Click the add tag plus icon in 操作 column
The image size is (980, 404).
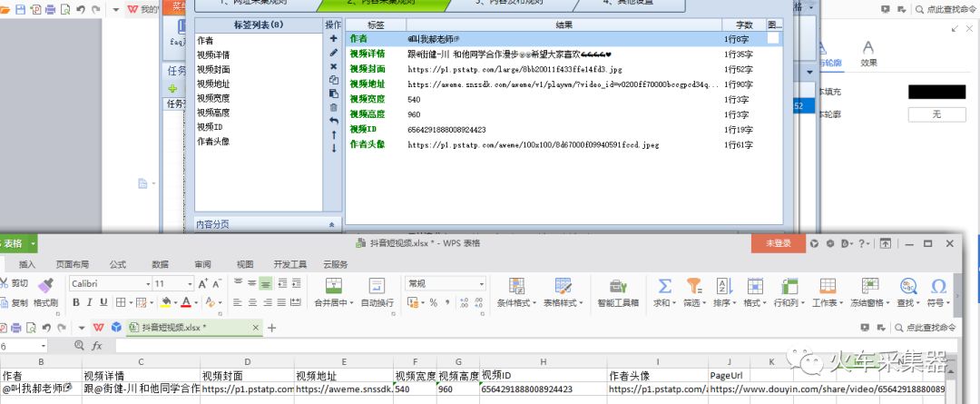[334, 39]
